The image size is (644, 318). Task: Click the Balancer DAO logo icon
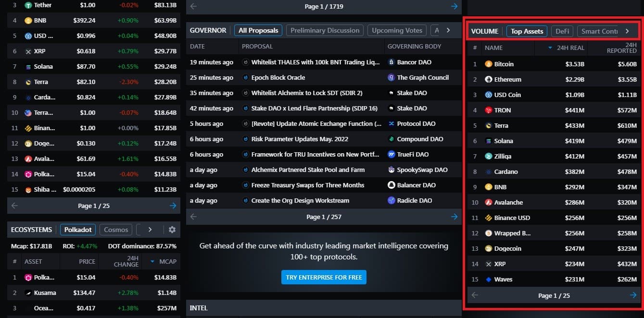coord(391,185)
